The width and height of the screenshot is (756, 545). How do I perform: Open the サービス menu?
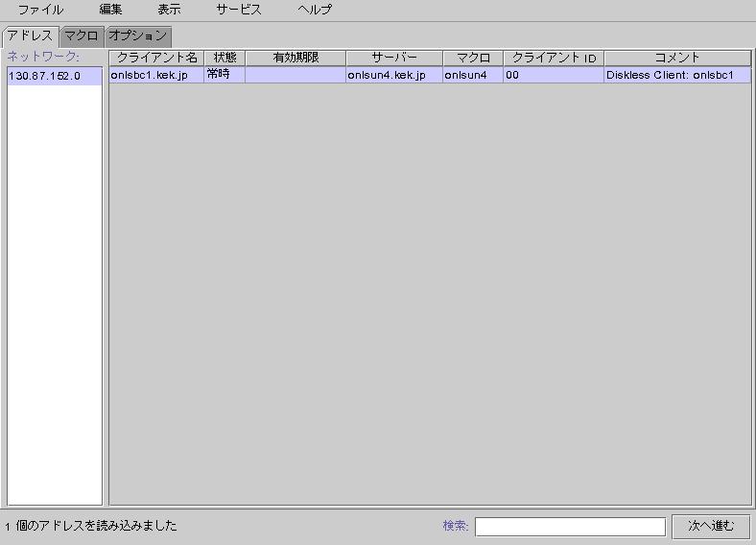tap(239, 10)
